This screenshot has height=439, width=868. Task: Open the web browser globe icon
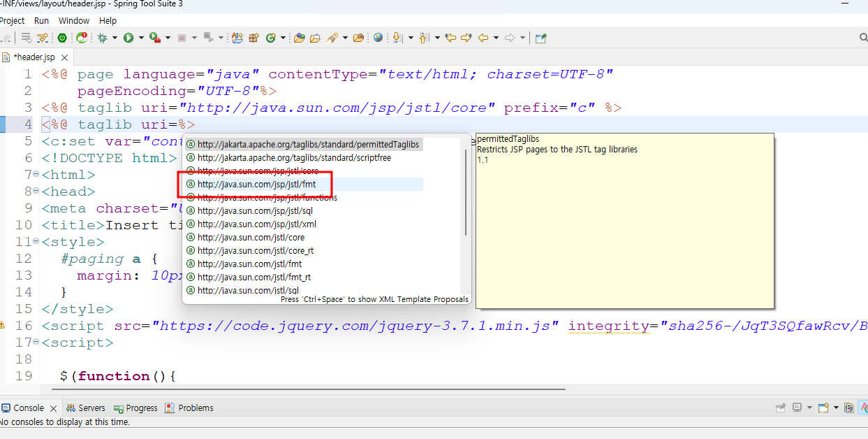(378, 38)
